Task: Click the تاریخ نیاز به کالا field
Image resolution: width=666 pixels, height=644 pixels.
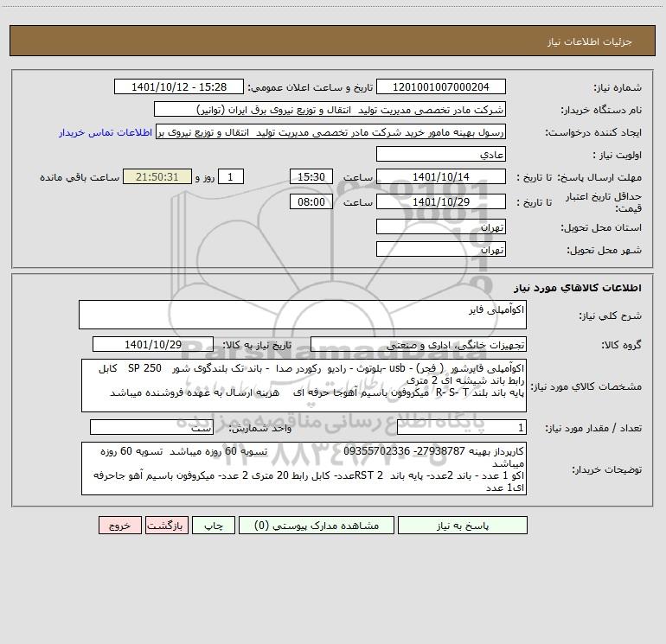Action: tap(153, 344)
